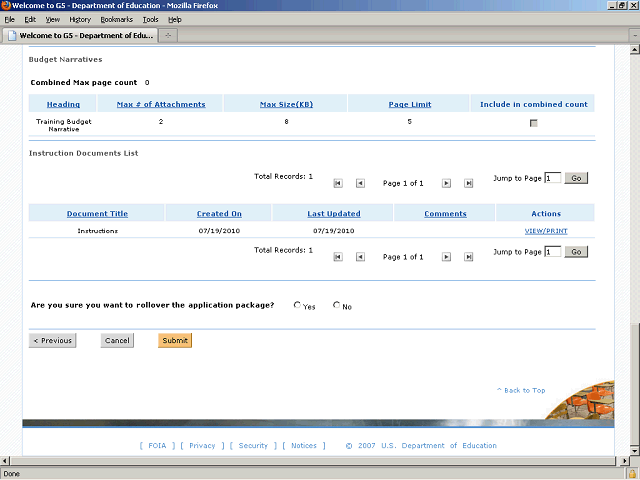Click the page icon on the browser tab
Image resolution: width=640 pixels, height=480 pixels.
(12, 36)
